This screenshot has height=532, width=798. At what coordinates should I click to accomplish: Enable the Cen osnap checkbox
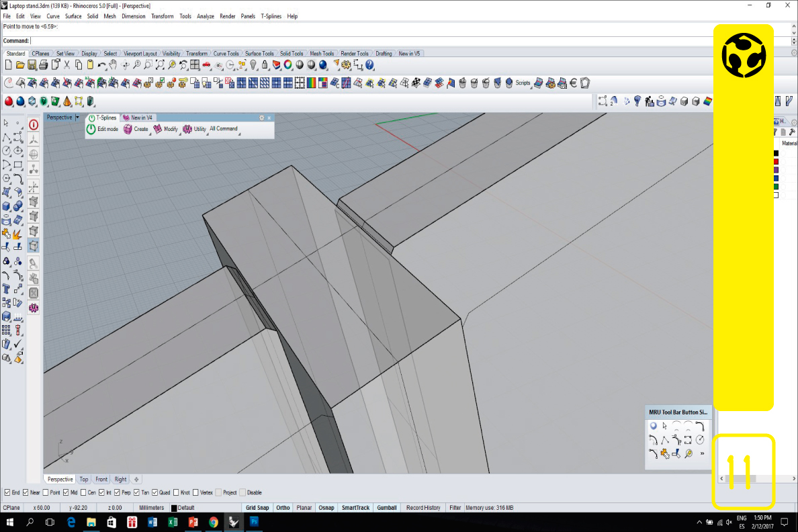pos(84,492)
